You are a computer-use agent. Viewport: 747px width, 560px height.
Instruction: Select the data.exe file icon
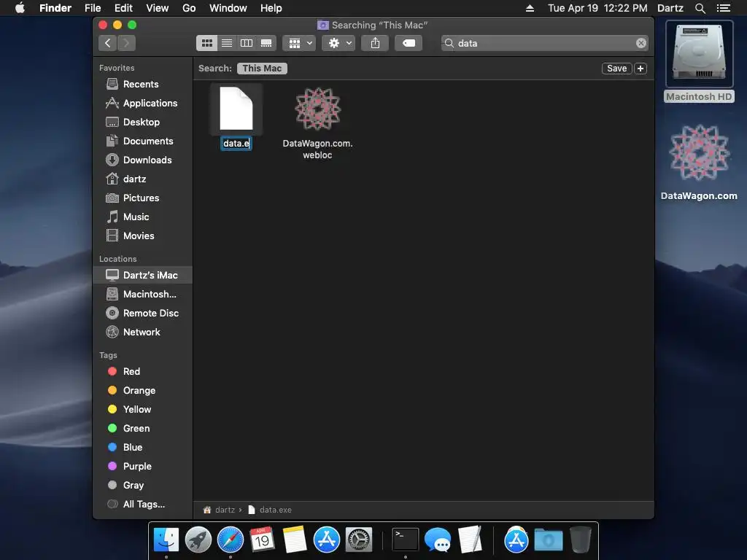[236, 109]
